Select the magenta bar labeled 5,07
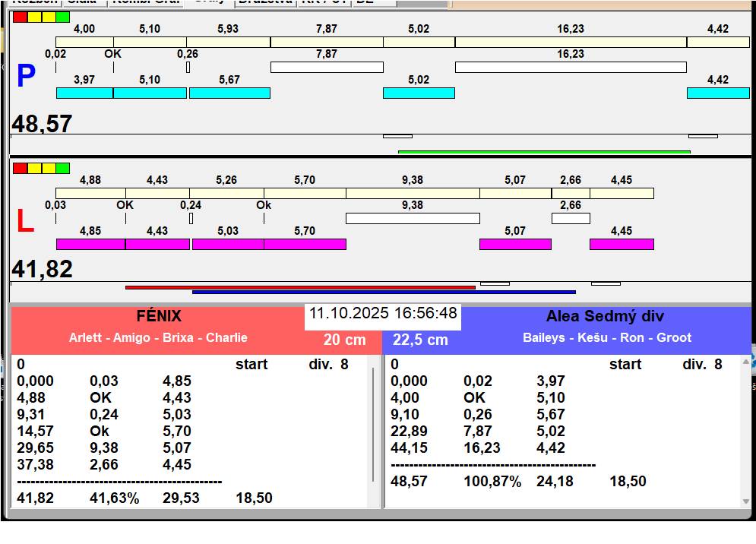Viewport: 756px width, 544px height. click(x=515, y=244)
